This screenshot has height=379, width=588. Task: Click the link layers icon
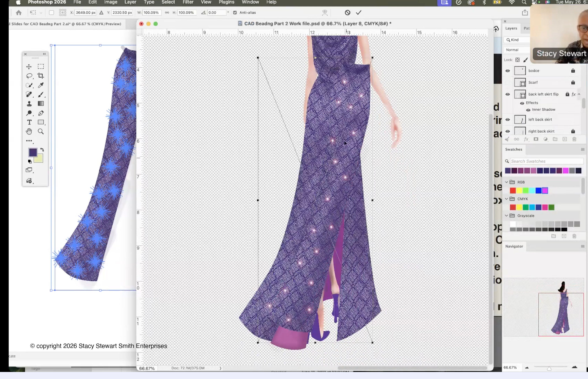pos(516,139)
